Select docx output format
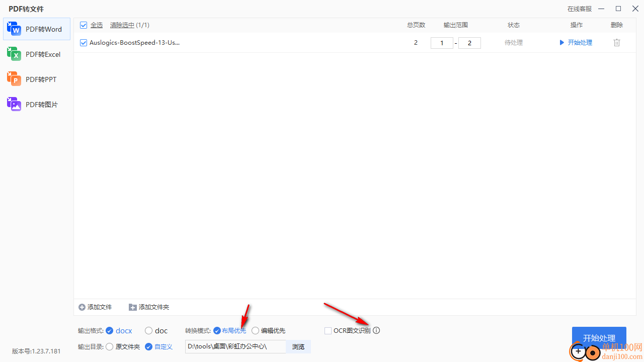Image resolution: width=644 pixels, height=362 pixels. [109, 330]
